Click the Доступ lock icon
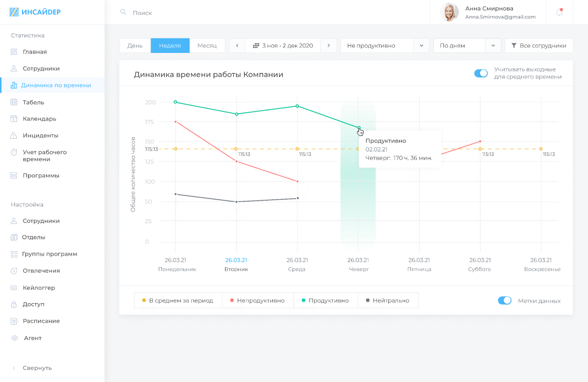This screenshot has height=382, width=588. click(14, 304)
